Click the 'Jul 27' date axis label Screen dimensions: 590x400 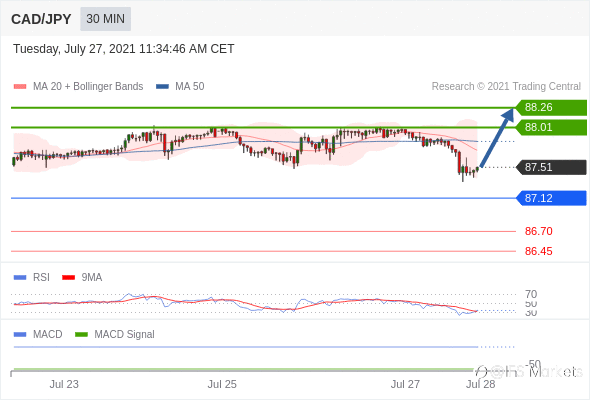pos(405,384)
